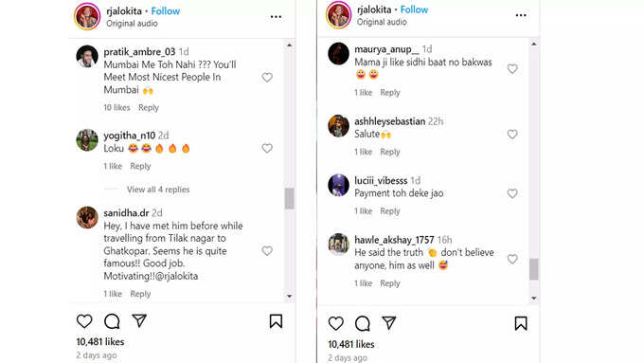This screenshot has width=644, height=363.
Task: Like the post in the left panel
Action: click(x=84, y=321)
